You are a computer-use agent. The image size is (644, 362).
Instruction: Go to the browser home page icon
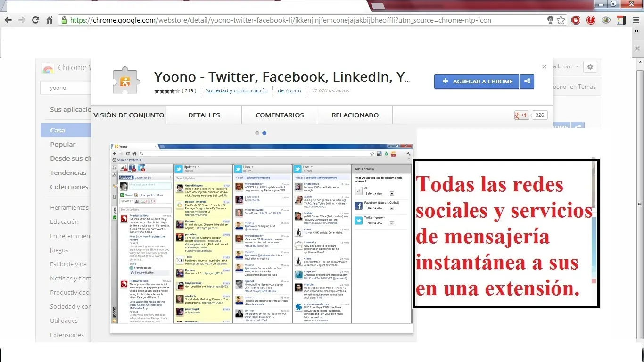(49, 20)
